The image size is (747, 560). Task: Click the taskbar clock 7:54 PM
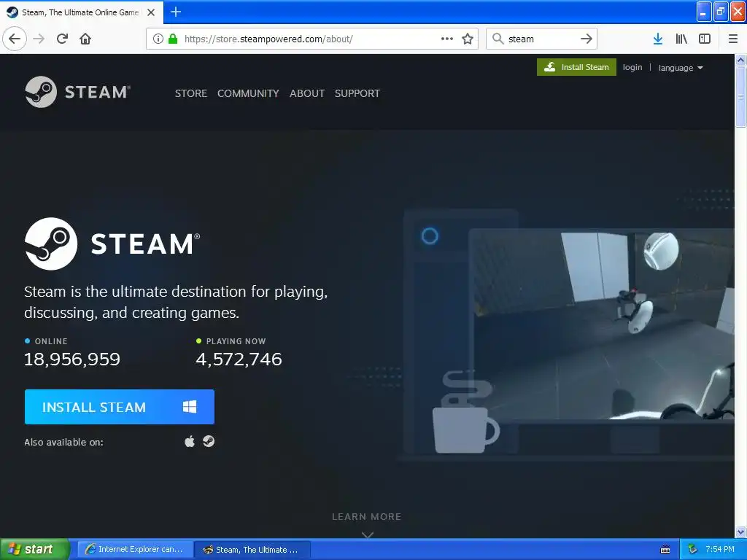tap(720, 550)
